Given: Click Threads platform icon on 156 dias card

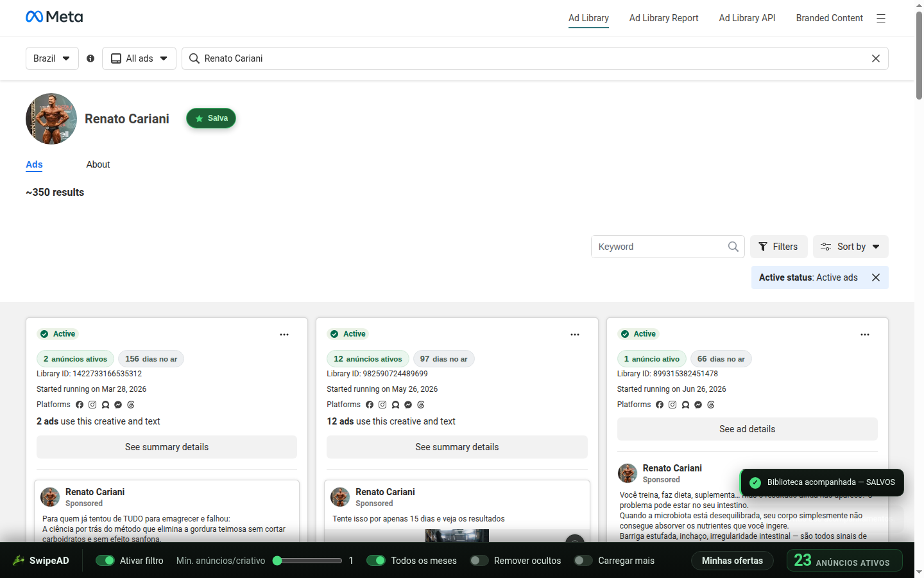Looking at the screenshot, I should [x=131, y=405].
